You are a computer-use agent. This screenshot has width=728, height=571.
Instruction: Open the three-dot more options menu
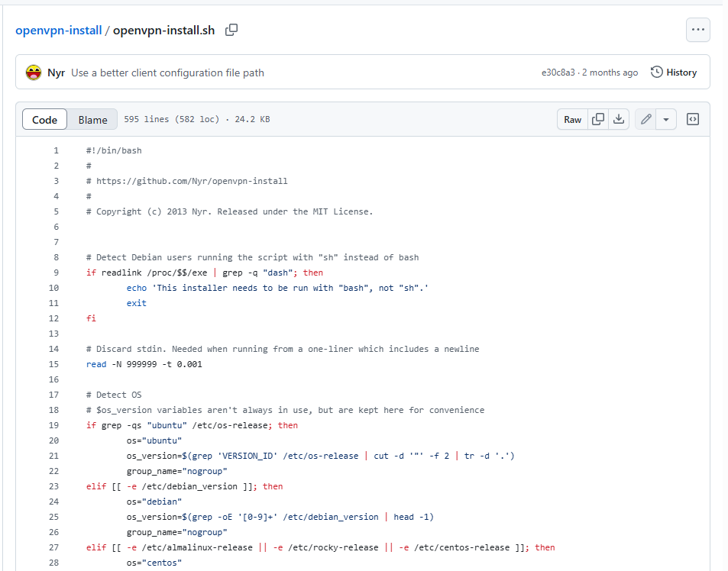[697, 30]
